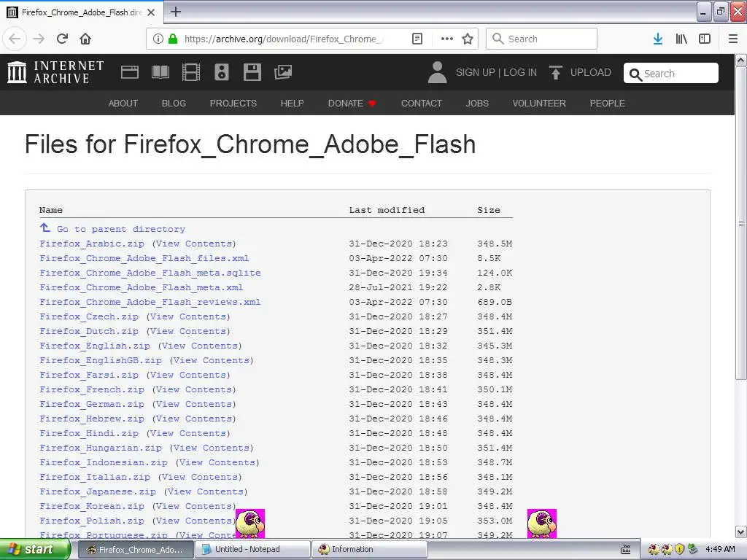Open the PROJECTS menu item
The height and width of the screenshot is (560, 747).
[x=233, y=104]
